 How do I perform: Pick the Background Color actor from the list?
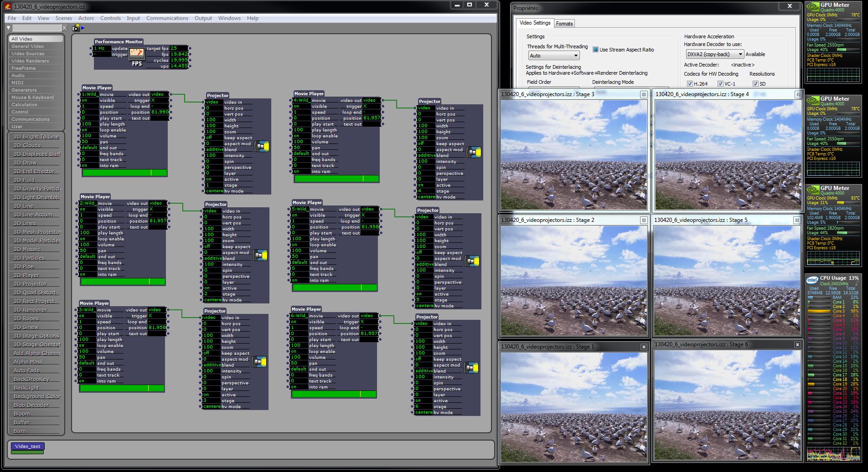point(36,396)
